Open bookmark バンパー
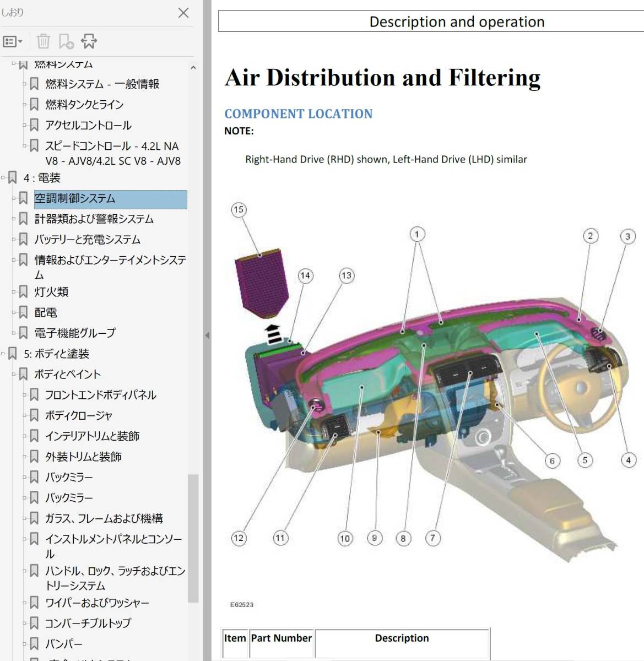The image size is (644, 661). [x=63, y=643]
